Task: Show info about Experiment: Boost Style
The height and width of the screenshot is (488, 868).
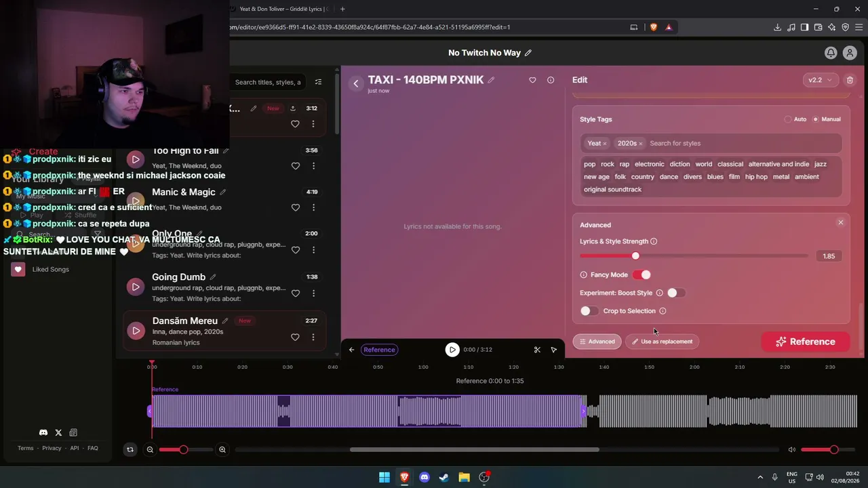Action: click(659, 293)
